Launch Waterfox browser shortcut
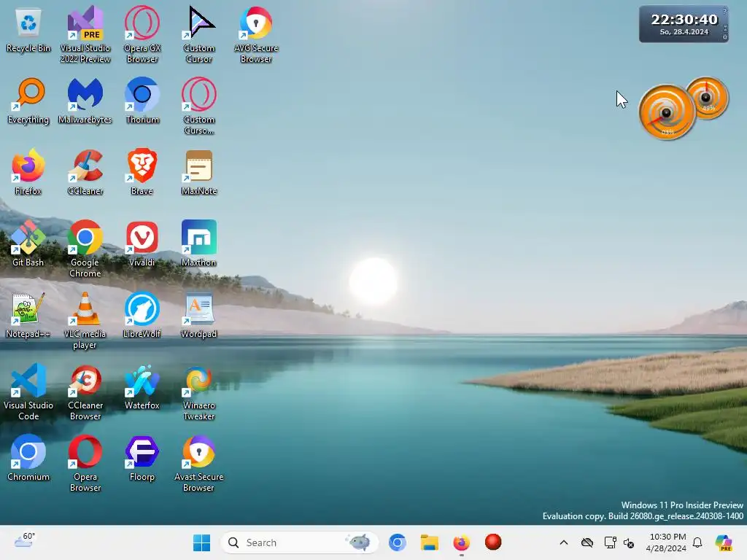Screen dimensions: 747x560 click(x=142, y=386)
